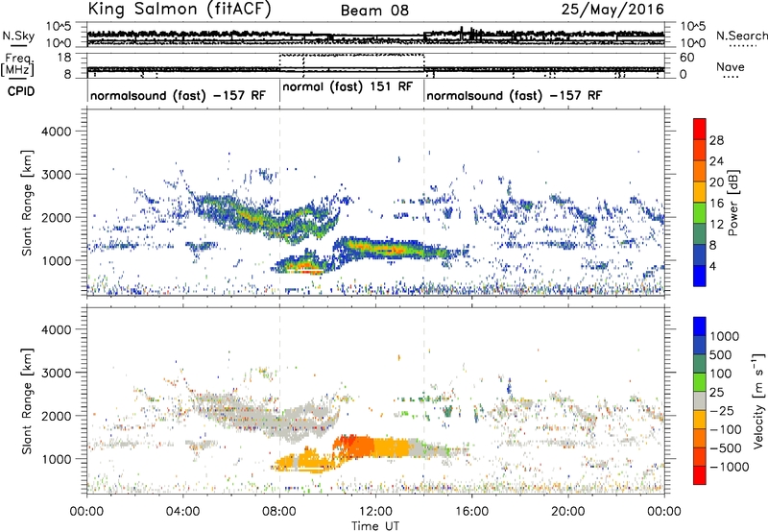Click the '60' tick on Nave axis
This screenshot has width=768, height=532.
click(x=686, y=58)
